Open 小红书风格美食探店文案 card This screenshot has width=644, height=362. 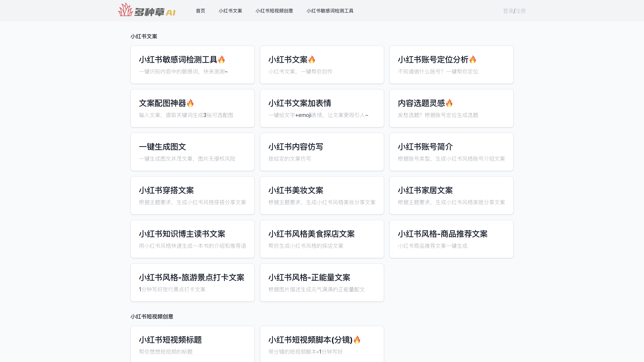pos(322,239)
